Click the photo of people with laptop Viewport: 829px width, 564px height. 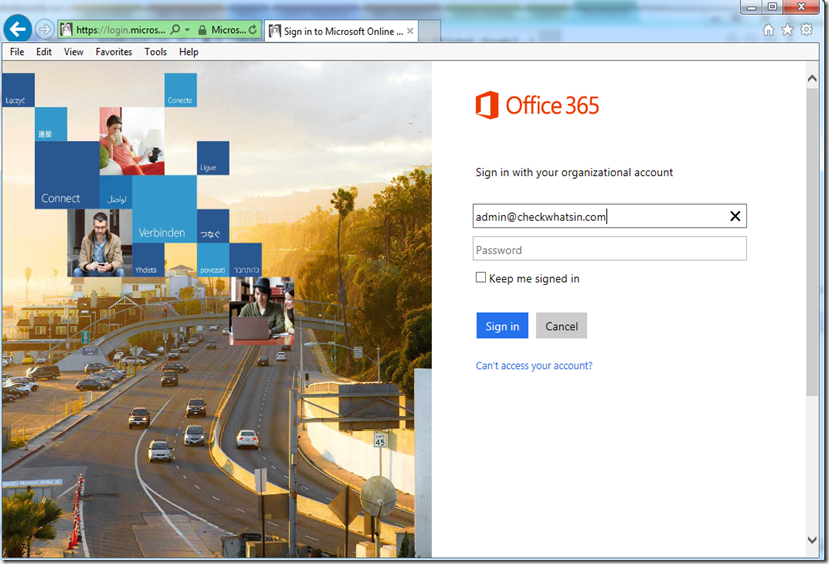tap(262, 311)
